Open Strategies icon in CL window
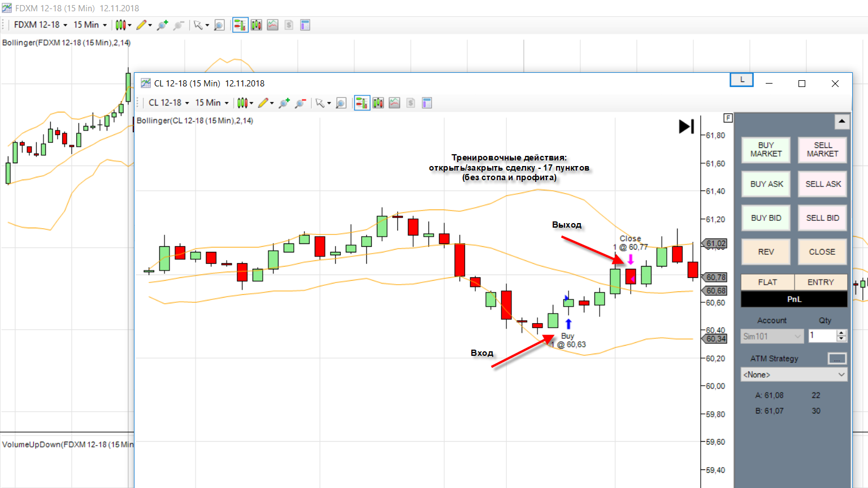 [x=411, y=103]
